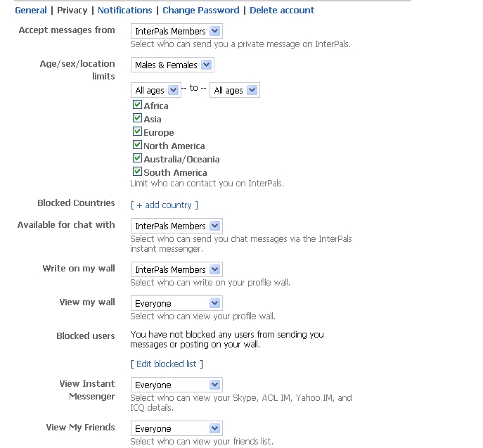The width and height of the screenshot is (483, 448).
Task: Toggle Australia/Oceania checkbox
Action: tap(137, 158)
